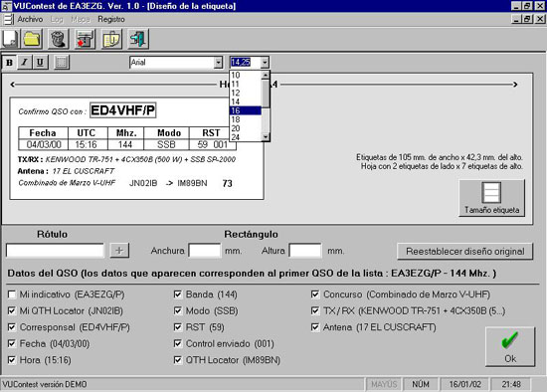Click the font size list scrollbar thumb
Image resolution: width=547 pixels, height=392 pixels.
coord(266,94)
